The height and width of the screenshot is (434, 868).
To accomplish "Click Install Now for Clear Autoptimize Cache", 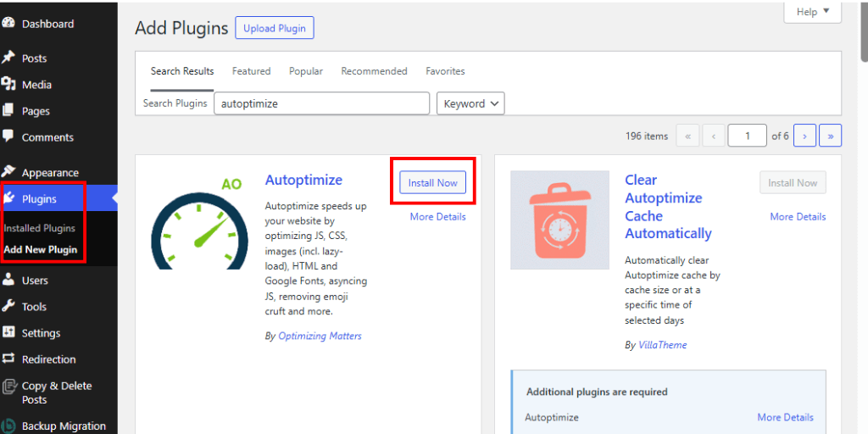I will [793, 183].
